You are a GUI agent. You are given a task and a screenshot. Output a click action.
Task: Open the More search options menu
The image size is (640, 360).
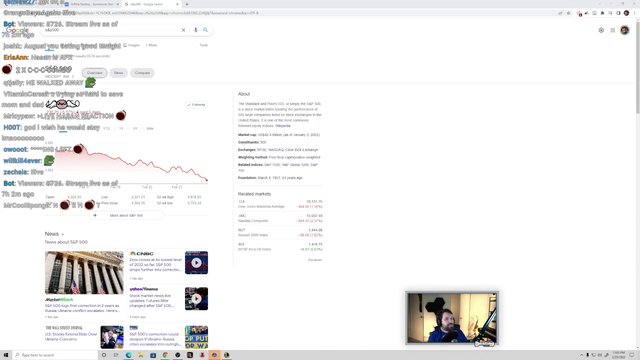(x=151, y=45)
